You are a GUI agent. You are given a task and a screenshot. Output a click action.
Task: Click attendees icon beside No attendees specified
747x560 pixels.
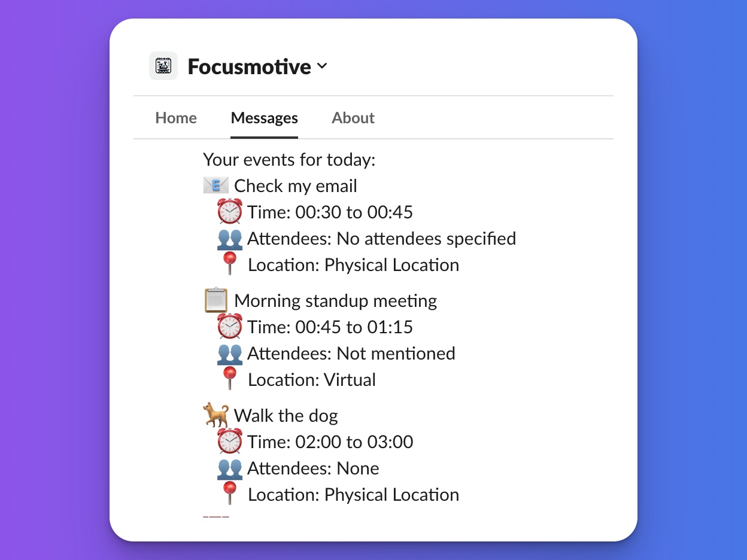coord(229,239)
